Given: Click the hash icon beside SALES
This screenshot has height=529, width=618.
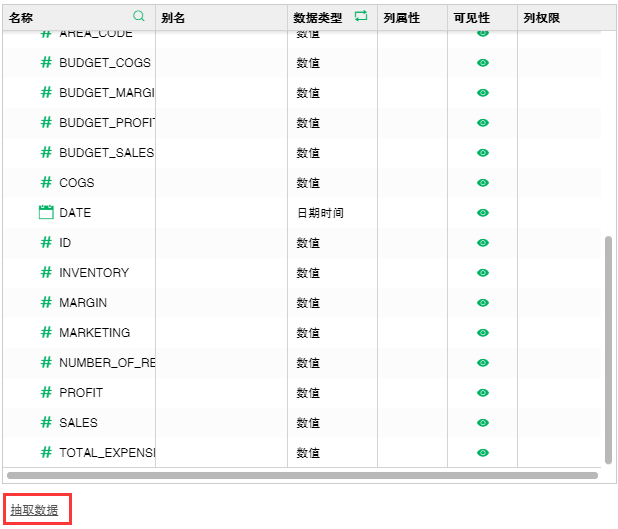Looking at the screenshot, I should click(x=46, y=422).
